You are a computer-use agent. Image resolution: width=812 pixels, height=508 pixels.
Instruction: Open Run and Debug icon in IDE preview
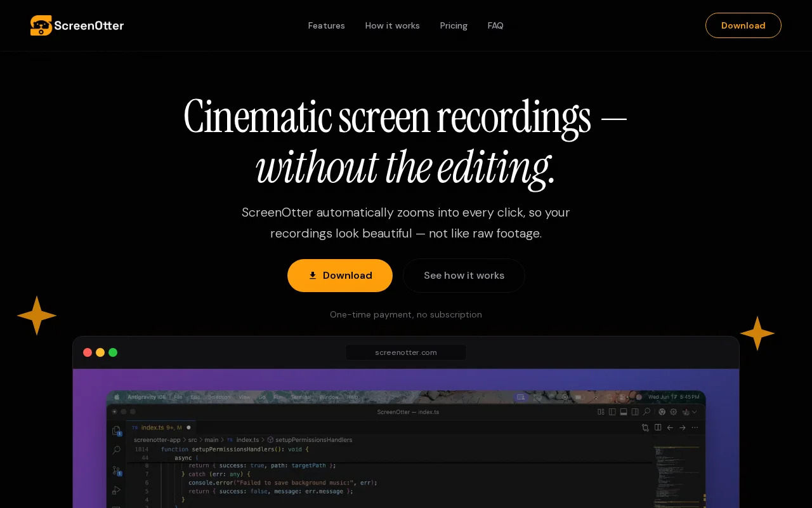point(117,490)
